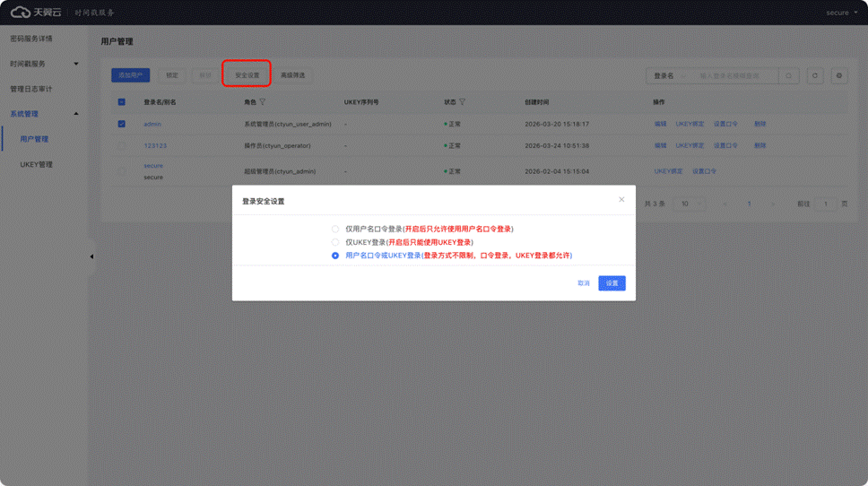Click the search magnifier icon
This screenshot has height=486, width=868.
(x=789, y=76)
